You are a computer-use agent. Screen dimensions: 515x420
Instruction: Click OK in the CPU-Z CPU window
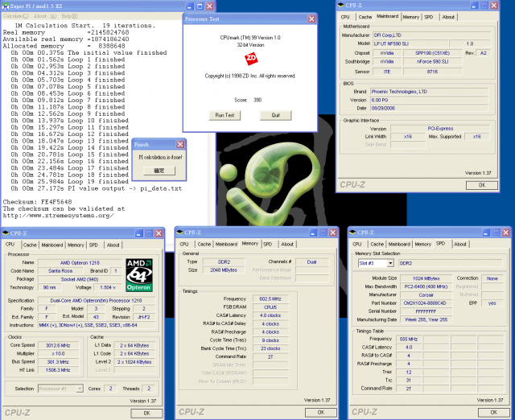tap(146, 414)
